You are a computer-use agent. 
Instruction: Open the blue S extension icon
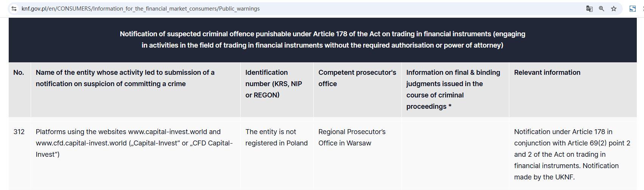(632, 8)
